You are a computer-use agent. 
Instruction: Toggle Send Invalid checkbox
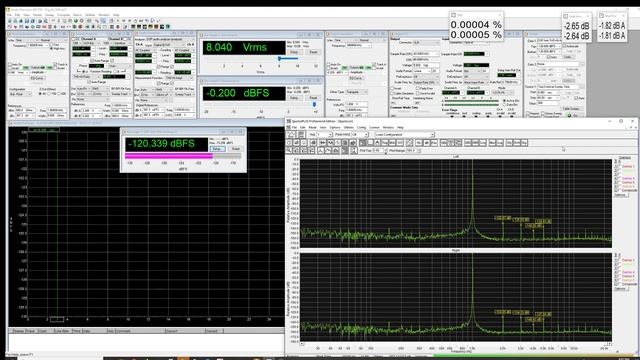[417, 93]
